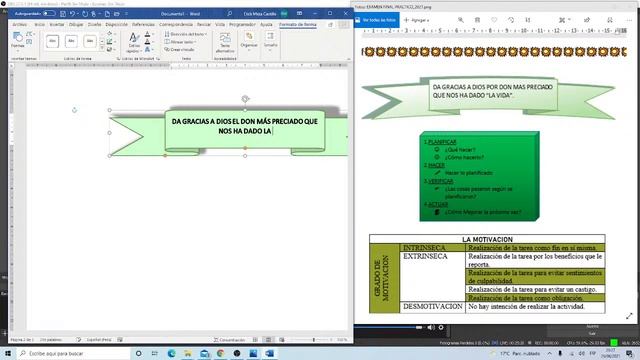The width and height of the screenshot is (640, 360).
Task: Adjust the Word zoom slider
Action: click(x=313, y=340)
